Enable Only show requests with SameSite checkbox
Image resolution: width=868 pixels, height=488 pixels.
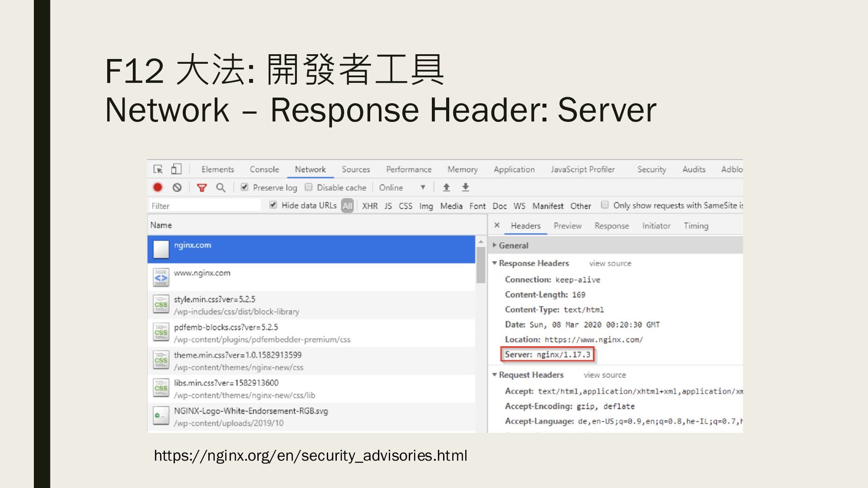coord(605,205)
